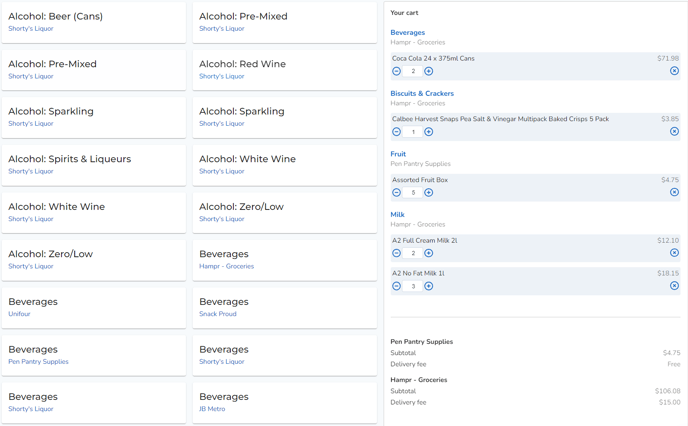
Task: Open Alcohol: Beer (Cans) category card
Action: (93, 22)
